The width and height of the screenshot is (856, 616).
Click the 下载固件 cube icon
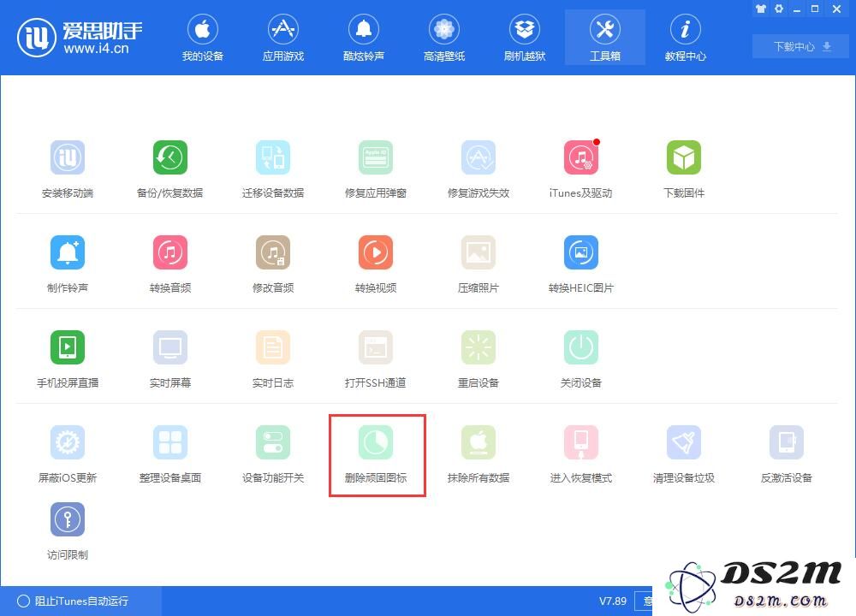click(683, 157)
